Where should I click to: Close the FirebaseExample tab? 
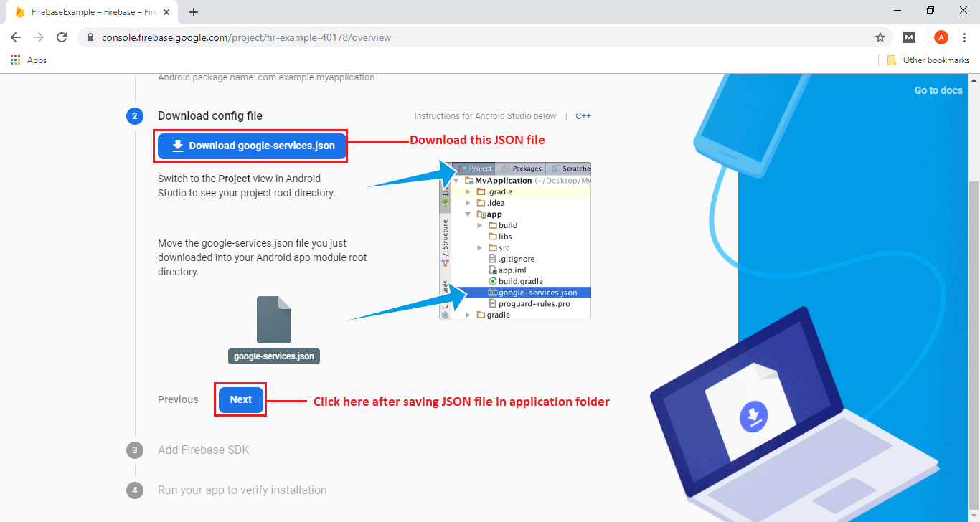tap(166, 12)
